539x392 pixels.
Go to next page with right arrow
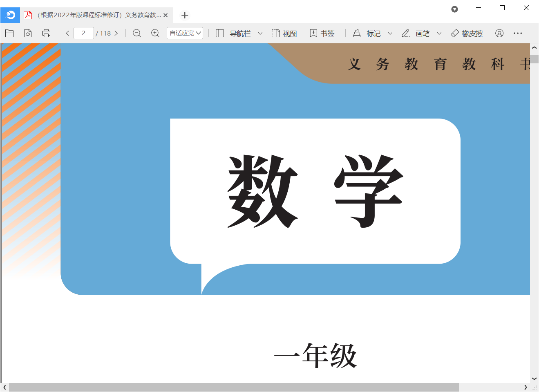(x=117, y=33)
